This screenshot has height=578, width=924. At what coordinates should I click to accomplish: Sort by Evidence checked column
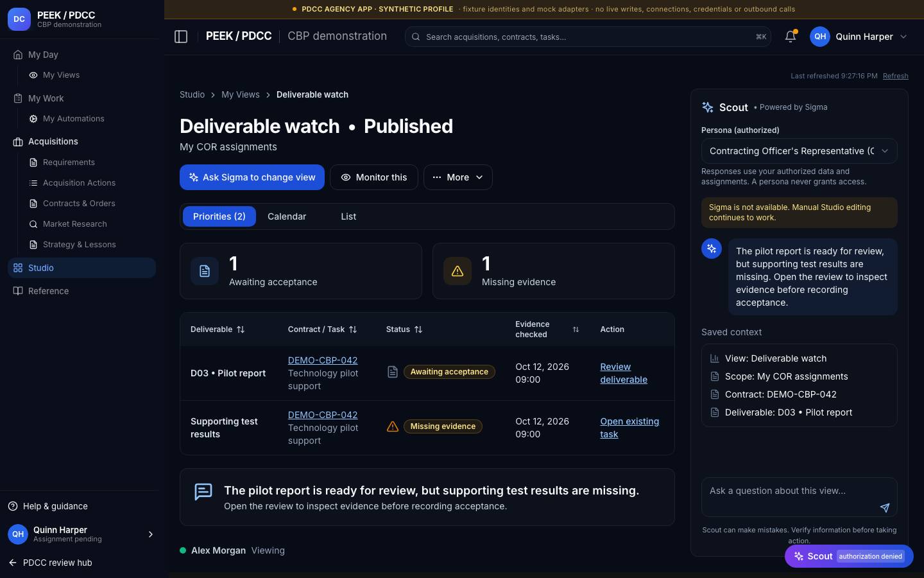tap(547, 329)
